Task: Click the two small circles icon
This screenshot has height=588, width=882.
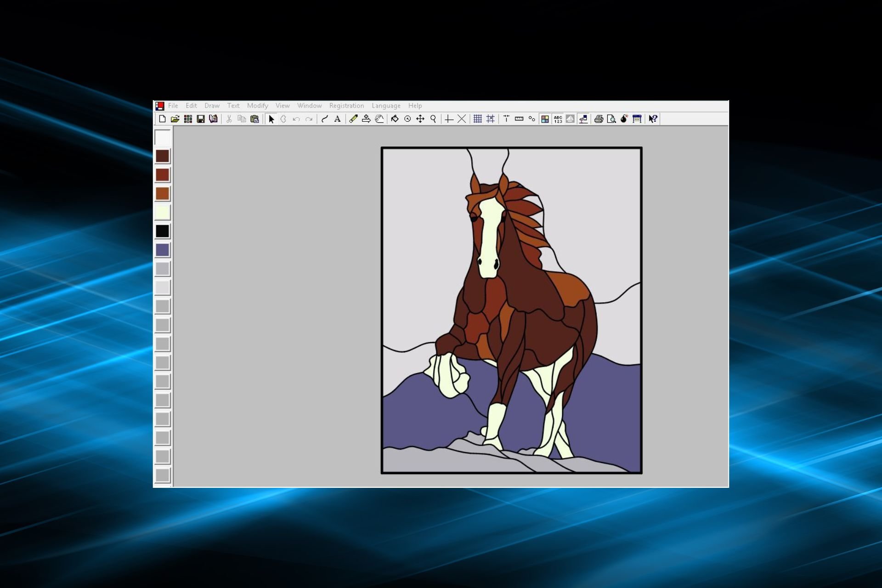Action: coord(532,119)
